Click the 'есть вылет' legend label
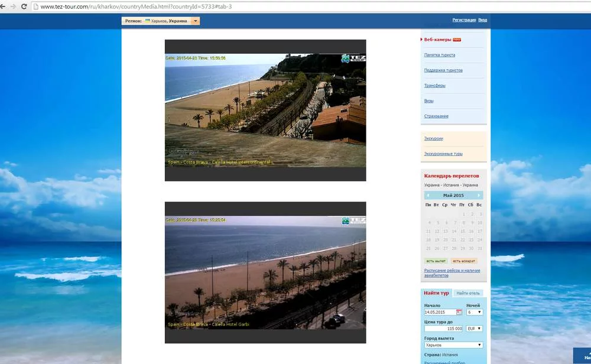 (436, 261)
